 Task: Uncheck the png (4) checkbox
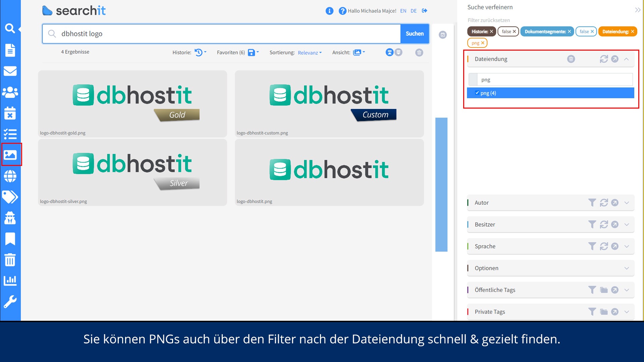[477, 93]
